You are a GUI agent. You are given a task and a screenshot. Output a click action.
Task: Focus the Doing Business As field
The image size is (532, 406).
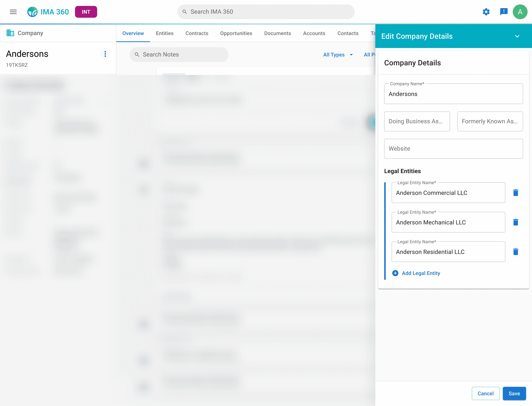coord(417,121)
